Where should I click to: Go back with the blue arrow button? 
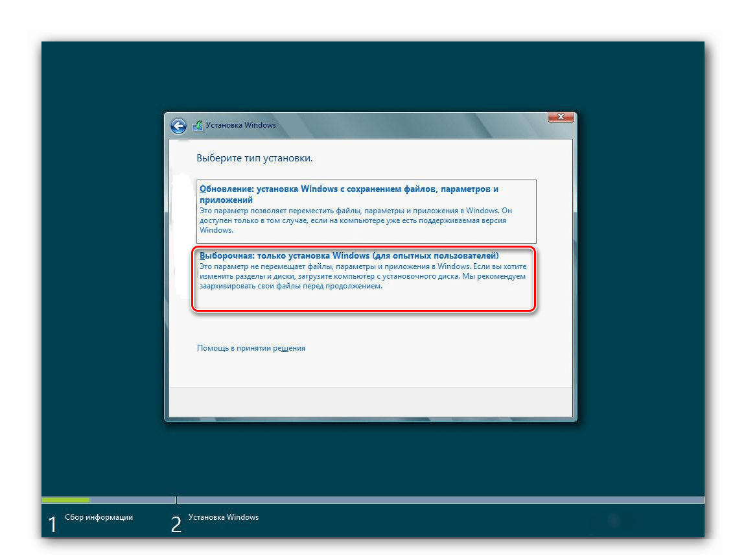[178, 126]
